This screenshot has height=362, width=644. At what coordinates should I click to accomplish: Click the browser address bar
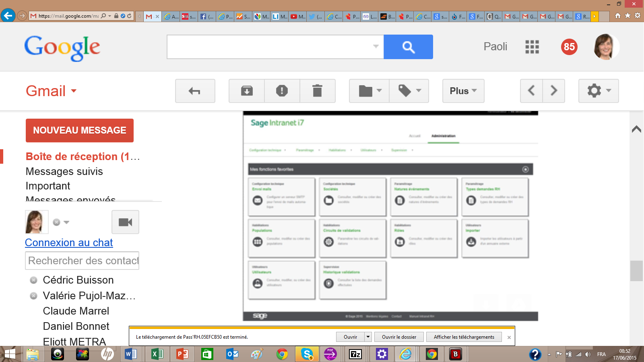68,16
